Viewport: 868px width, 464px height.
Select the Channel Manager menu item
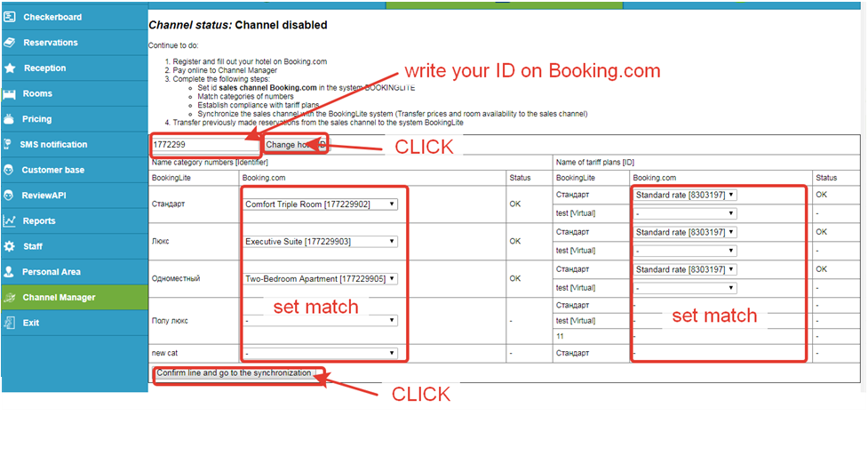(x=75, y=298)
